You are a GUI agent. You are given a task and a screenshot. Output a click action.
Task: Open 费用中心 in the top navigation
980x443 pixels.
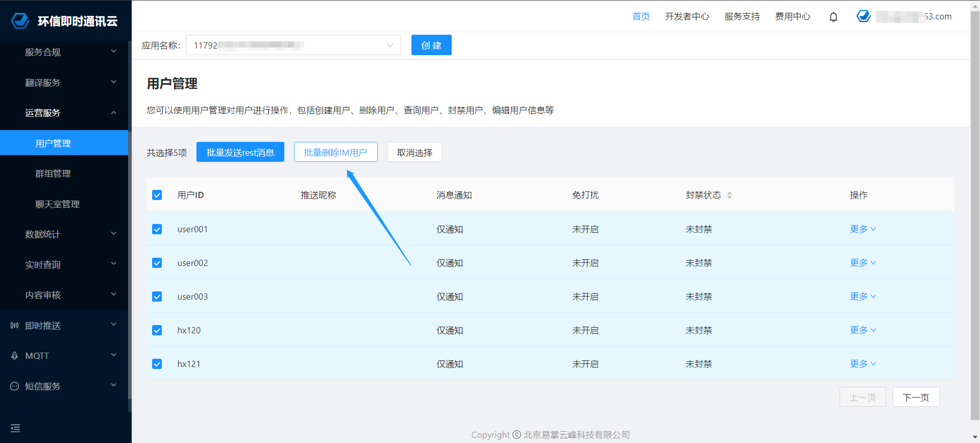(x=793, y=16)
